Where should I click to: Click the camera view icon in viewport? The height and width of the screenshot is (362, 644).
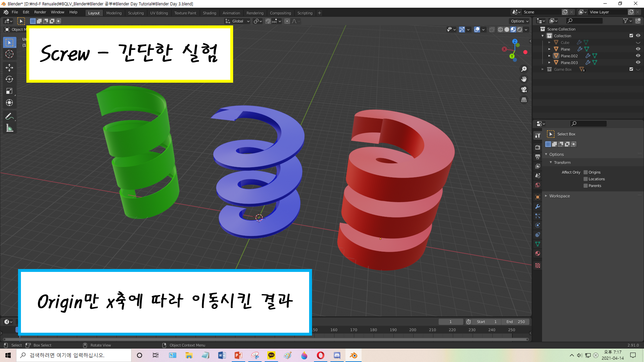[x=524, y=89]
